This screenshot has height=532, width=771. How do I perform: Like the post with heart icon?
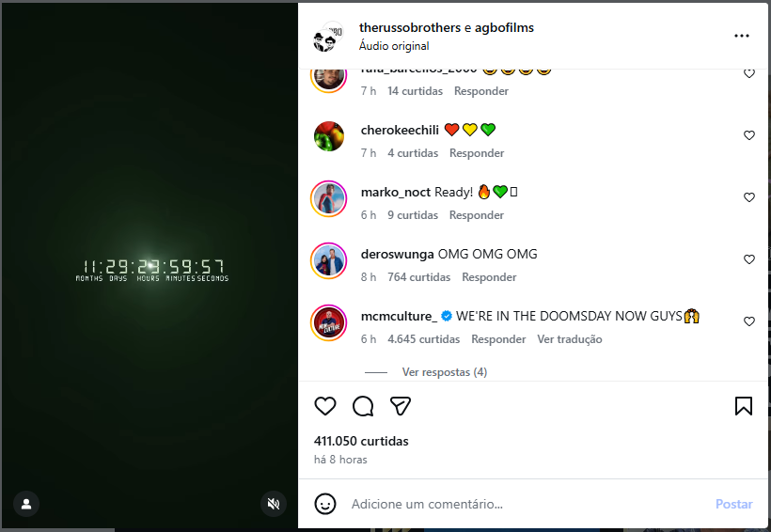pyautogui.click(x=325, y=406)
